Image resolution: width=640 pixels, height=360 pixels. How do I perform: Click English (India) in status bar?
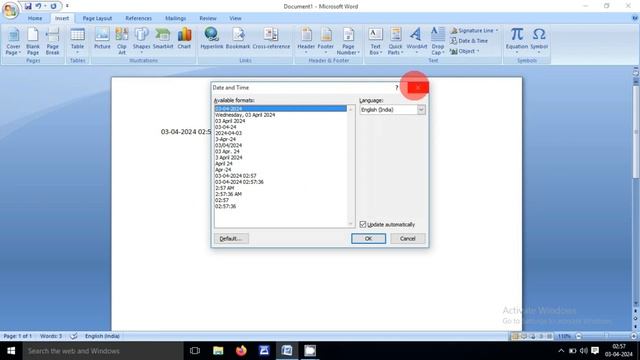[102, 336]
